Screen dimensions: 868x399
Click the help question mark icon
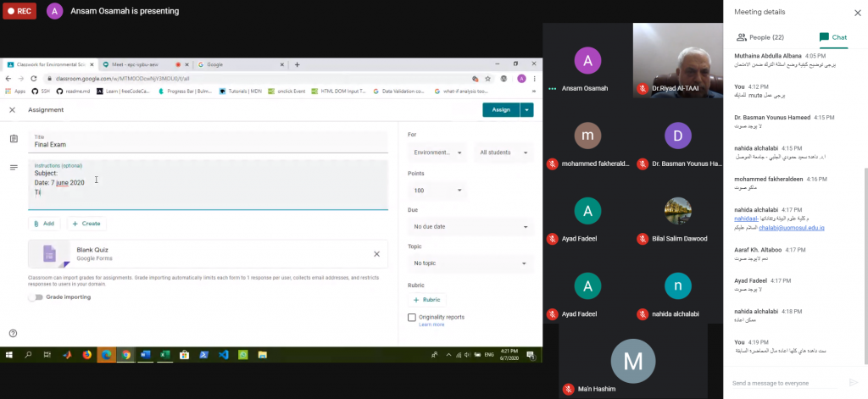point(13,333)
